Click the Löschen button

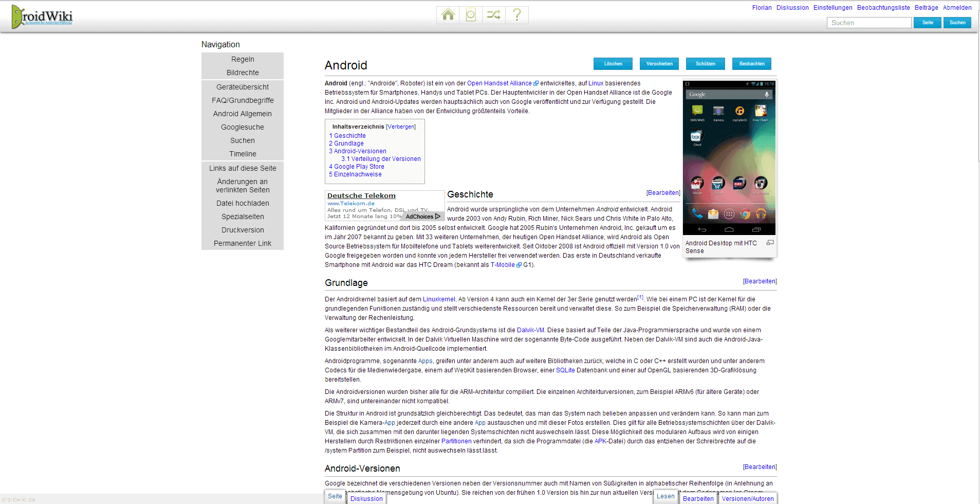click(613, 64)
